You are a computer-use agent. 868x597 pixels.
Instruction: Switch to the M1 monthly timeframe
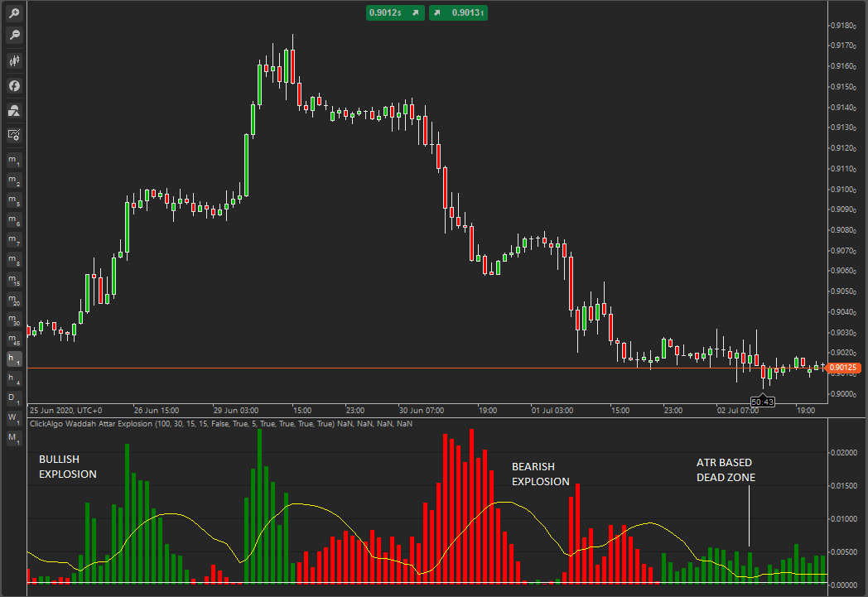13,439
